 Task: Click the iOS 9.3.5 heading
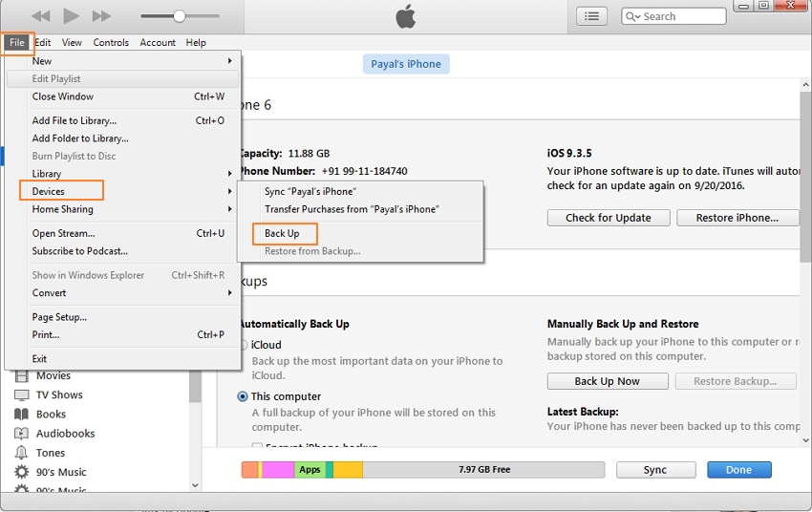tap(569, 153)
